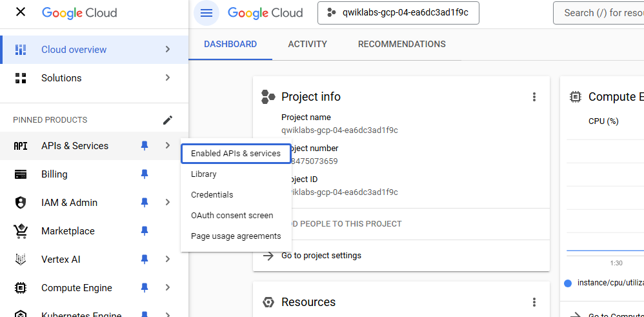Image resolution: width=644 pixels, height=317 pixels.
Task: Open Credentials submenu item
Action: click(x=236, y=194)
